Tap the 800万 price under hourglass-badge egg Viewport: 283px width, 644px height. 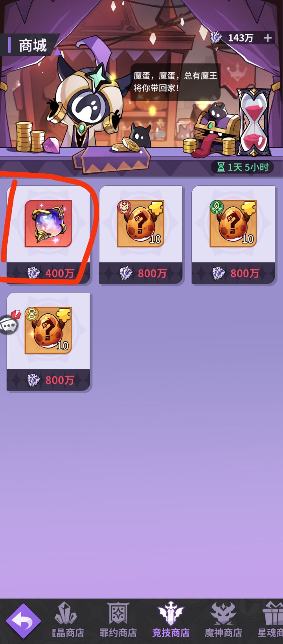[x=48, y=380]
